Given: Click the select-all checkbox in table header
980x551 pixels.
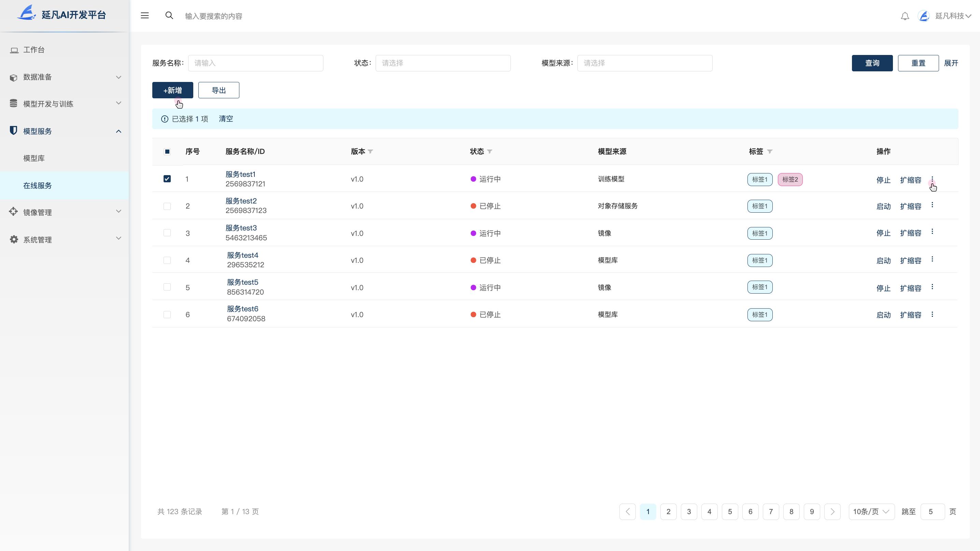Looking at the screenshot, I should (167, 151).
